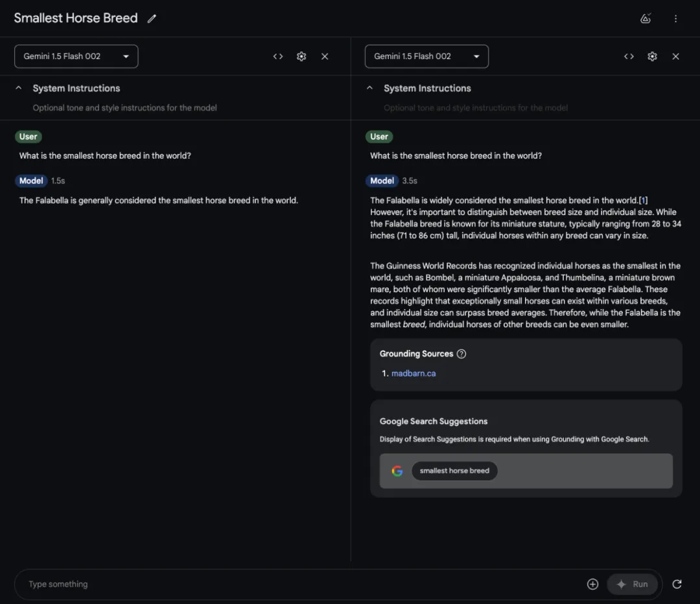Open left panel run settings gear
The height and width of the screenshot is (604, 700).
pyautogui.click(x=301, y=56)
